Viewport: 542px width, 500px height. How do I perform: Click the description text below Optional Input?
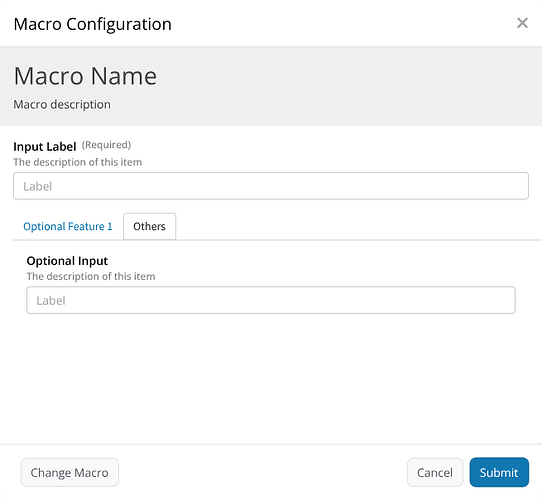(91, 276)
